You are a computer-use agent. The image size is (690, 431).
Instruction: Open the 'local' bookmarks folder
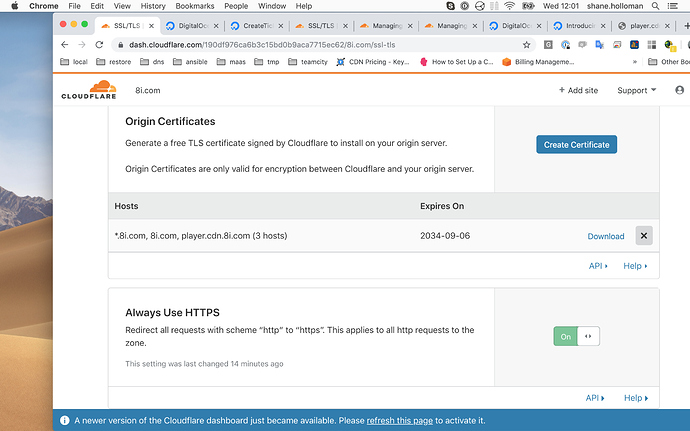[74, 62]
